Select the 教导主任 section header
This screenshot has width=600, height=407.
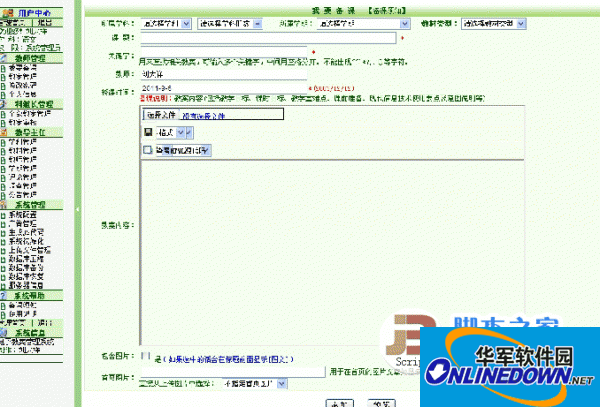click(31, 132)
